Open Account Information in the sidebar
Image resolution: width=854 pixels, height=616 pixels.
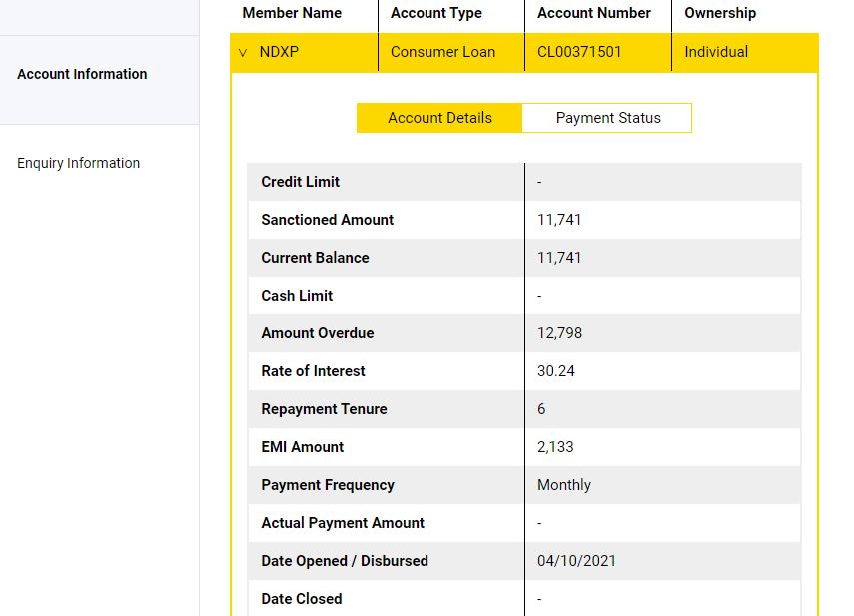point(82,74)
